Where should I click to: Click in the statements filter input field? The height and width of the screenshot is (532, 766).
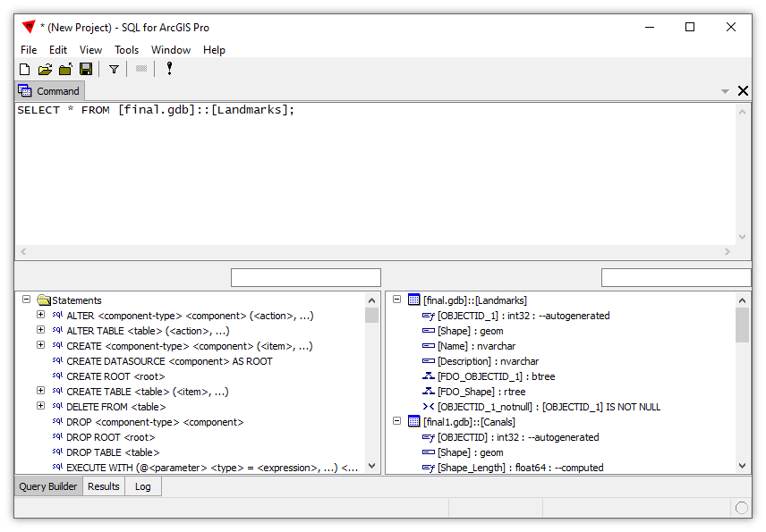(x=305, y=276)
